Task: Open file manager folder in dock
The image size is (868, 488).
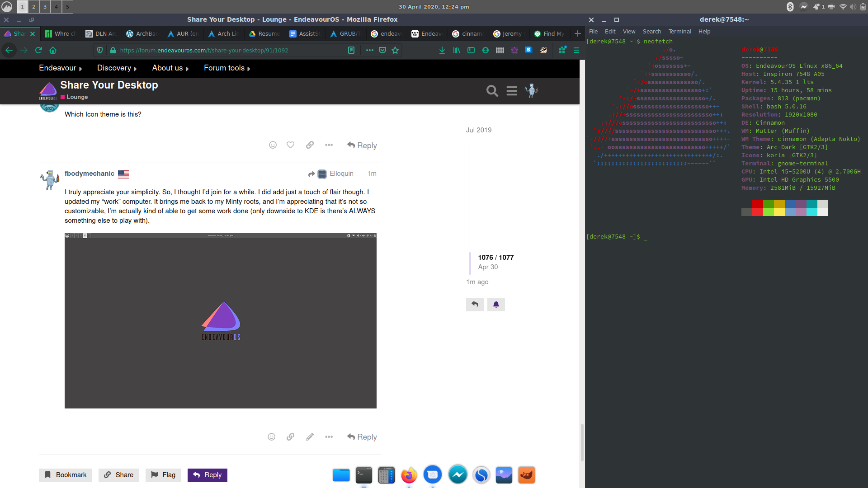Action: coord(341,475)
